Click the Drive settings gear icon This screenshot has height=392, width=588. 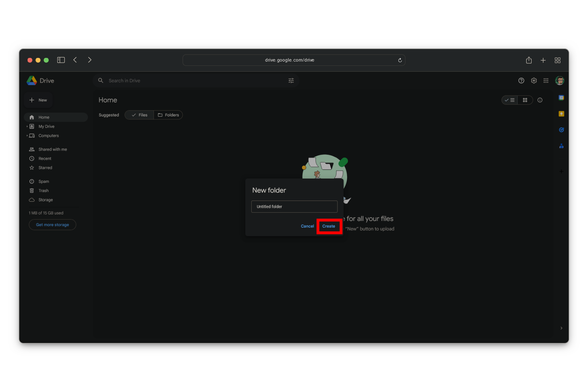[534, 81]
